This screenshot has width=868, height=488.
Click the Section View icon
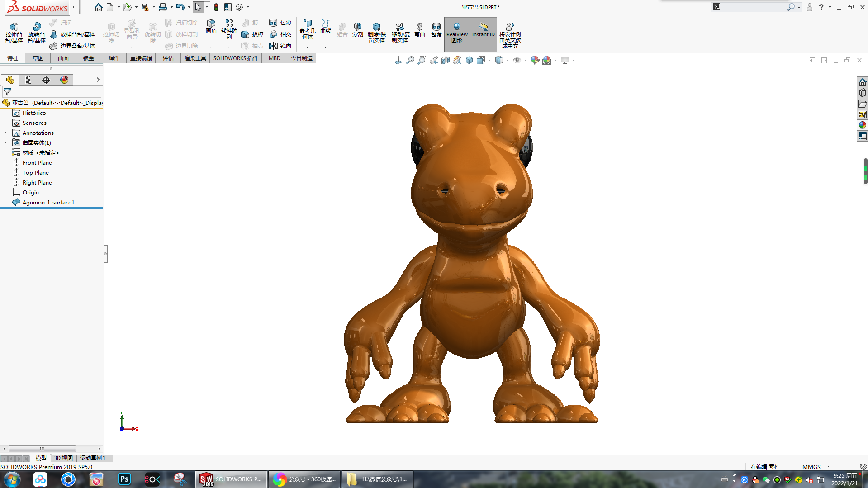(x=446, y=60)
